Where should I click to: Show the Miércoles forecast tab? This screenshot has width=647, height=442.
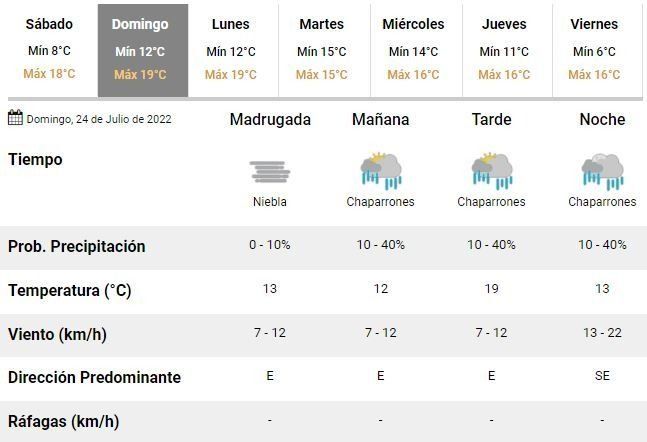pos(413,49)
